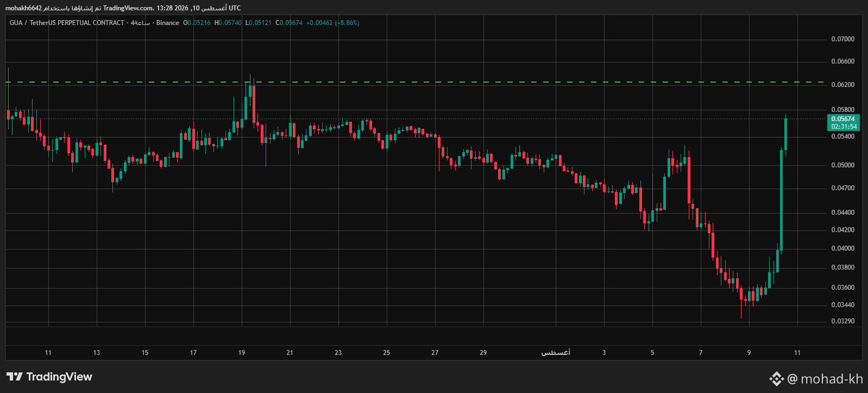The width and height of the screenshot is (868, 393).
Task: Click the 0.03290 price axis label
Action: point(843,321)
